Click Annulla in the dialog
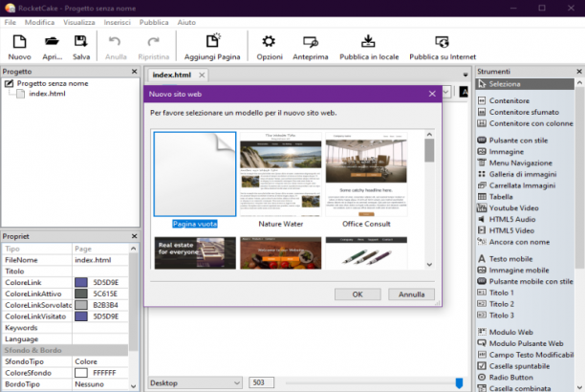 pyautogui.click(x=412, y=294)
